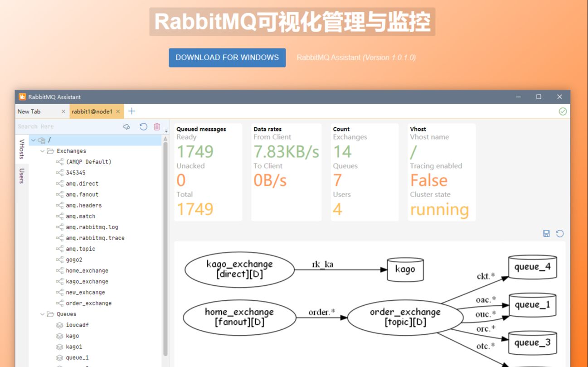
Task: Click the Ready value 1749
Action: (195, 151)
